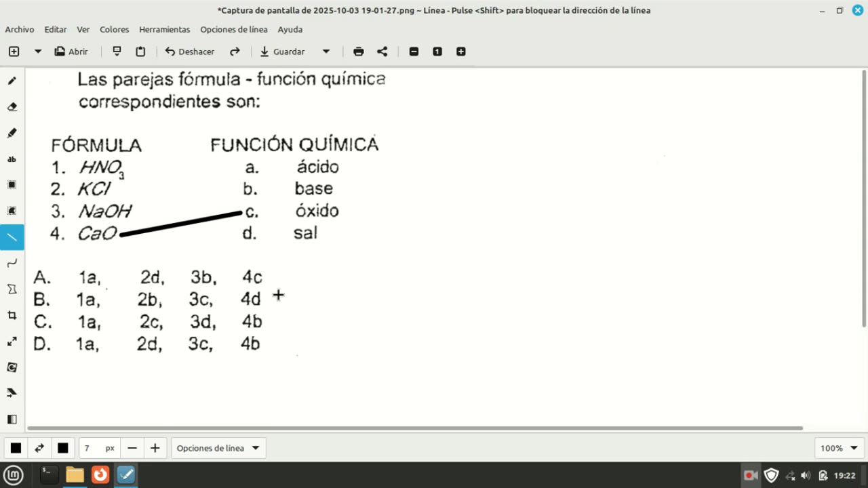Select the Free-form selection tool
This screenshot has width=868, height=488.
coord(12,211)
